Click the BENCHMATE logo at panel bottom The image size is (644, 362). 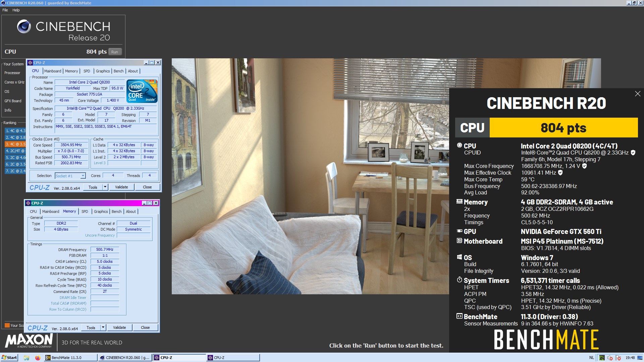click(546, 340)
